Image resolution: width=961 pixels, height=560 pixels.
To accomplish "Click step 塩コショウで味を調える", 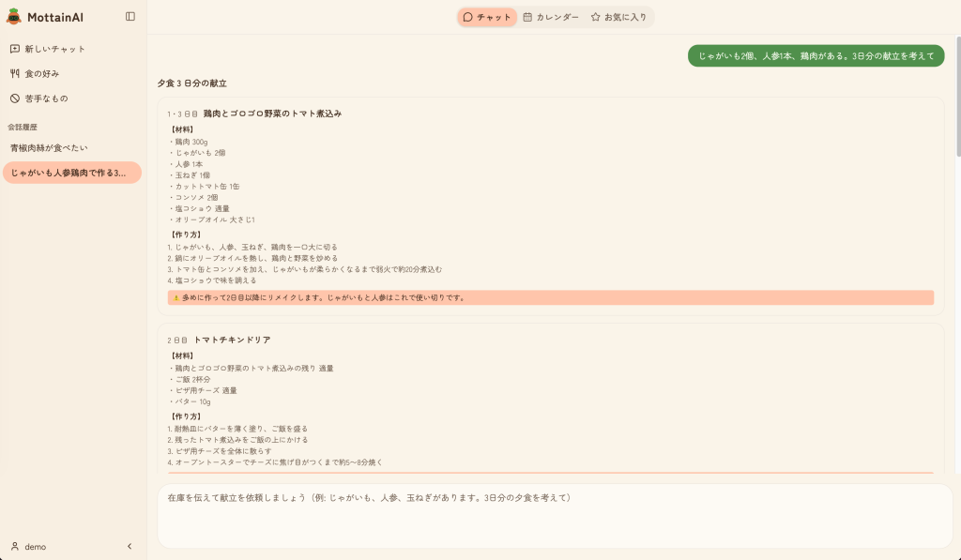I will (x=212, y=280).
